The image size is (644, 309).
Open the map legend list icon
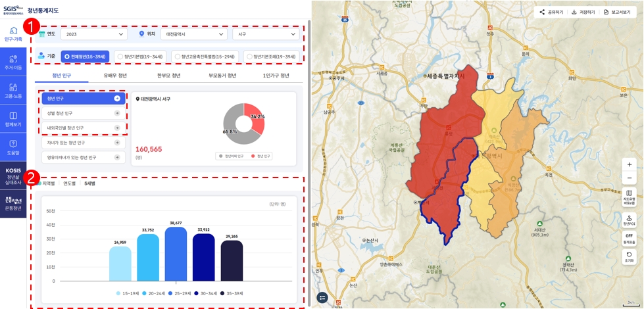coord(322,297)
